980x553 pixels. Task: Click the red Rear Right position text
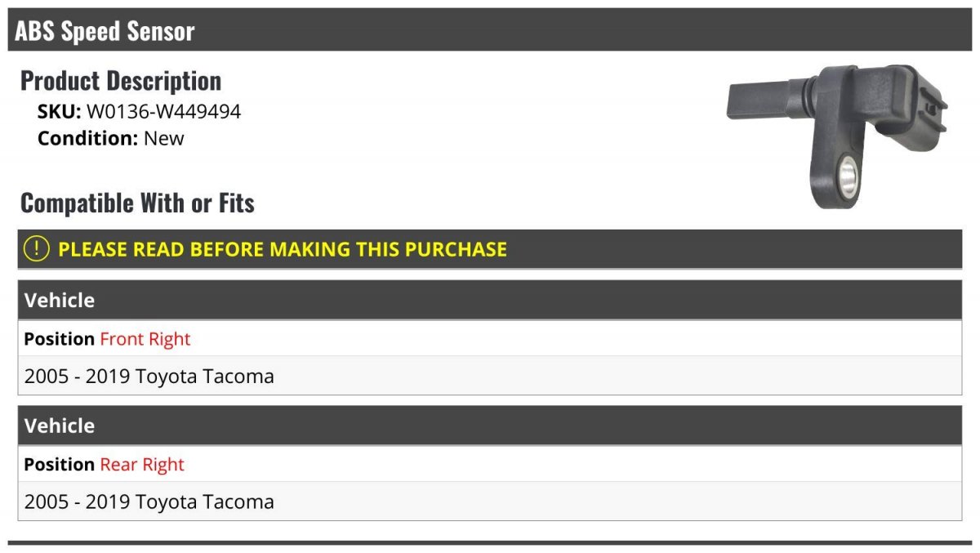(x=142, y=465)
